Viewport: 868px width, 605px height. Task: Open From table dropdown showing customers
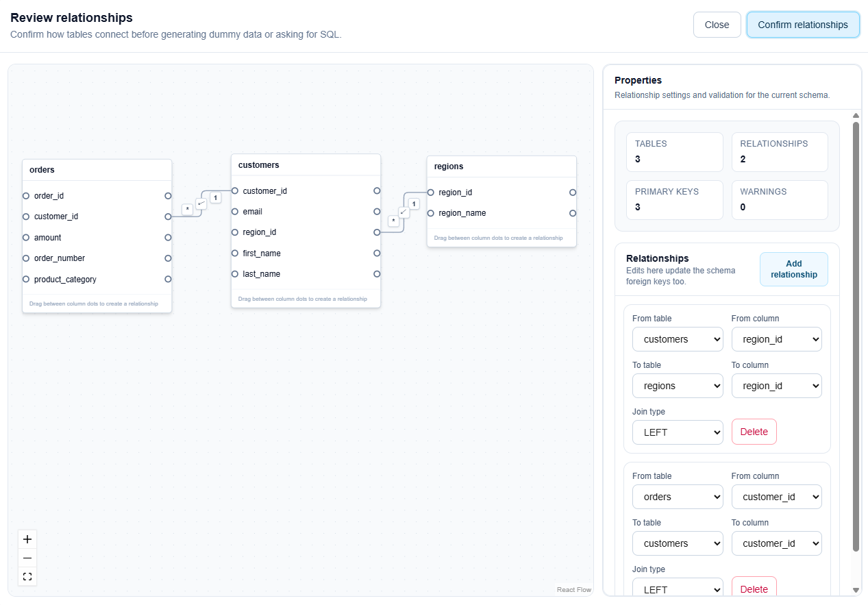click(678, 339)
